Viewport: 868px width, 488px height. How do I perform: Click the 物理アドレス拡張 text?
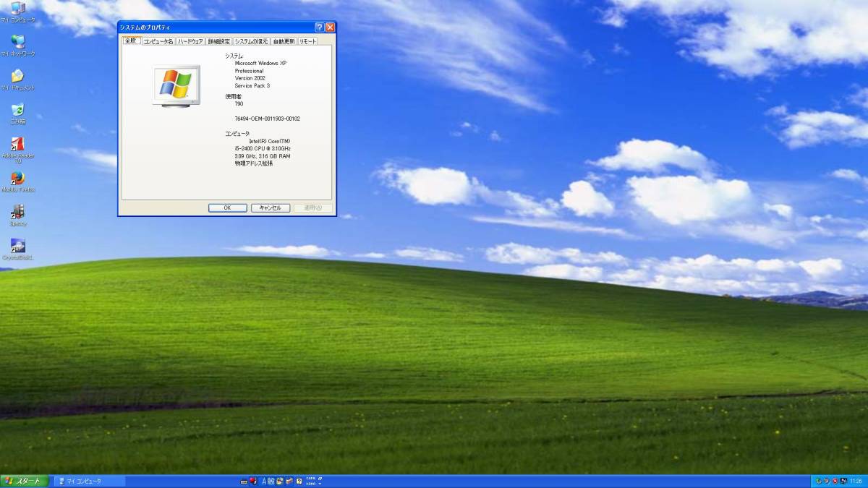[253, 163]
